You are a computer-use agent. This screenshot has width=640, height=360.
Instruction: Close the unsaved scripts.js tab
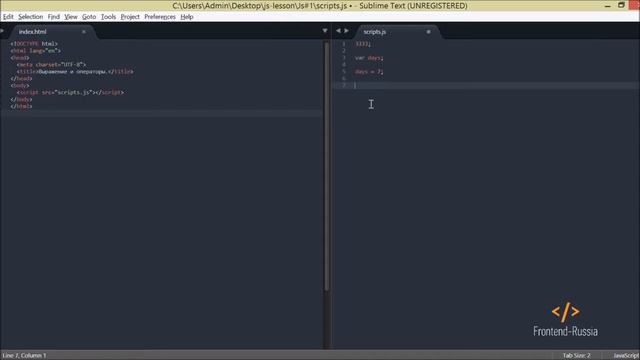point(429,32)
